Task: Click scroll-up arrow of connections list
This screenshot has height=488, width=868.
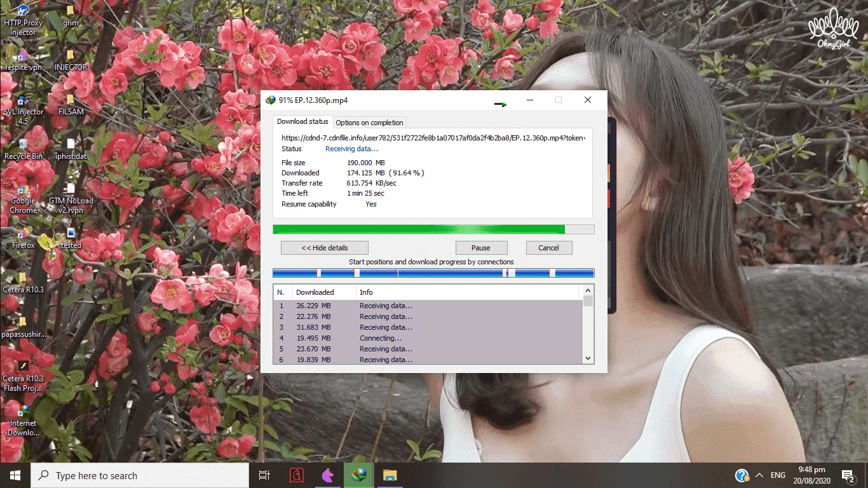Action: 588,292
